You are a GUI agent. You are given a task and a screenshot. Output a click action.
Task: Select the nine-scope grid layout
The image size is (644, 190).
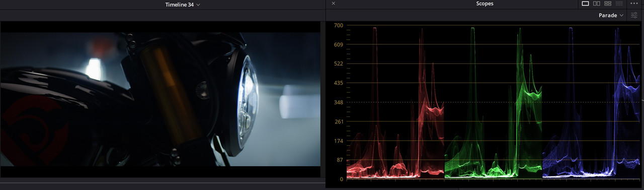619,4
